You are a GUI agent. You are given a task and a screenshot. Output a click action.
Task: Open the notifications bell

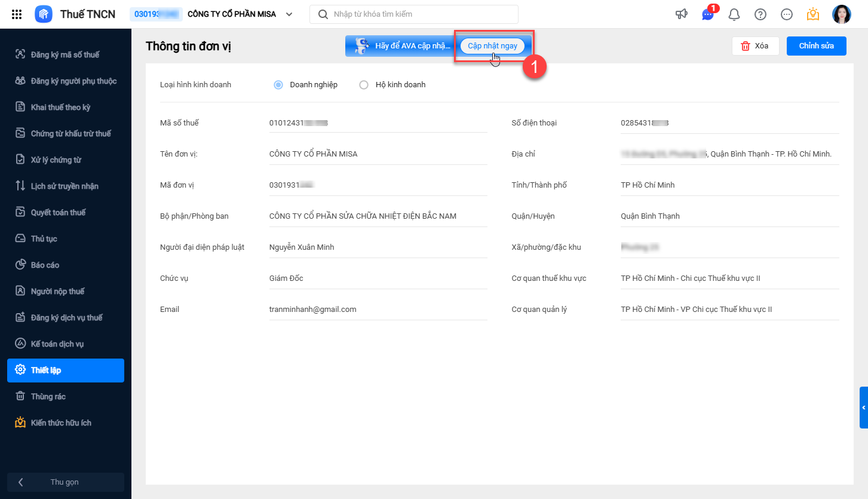(734, 14)
